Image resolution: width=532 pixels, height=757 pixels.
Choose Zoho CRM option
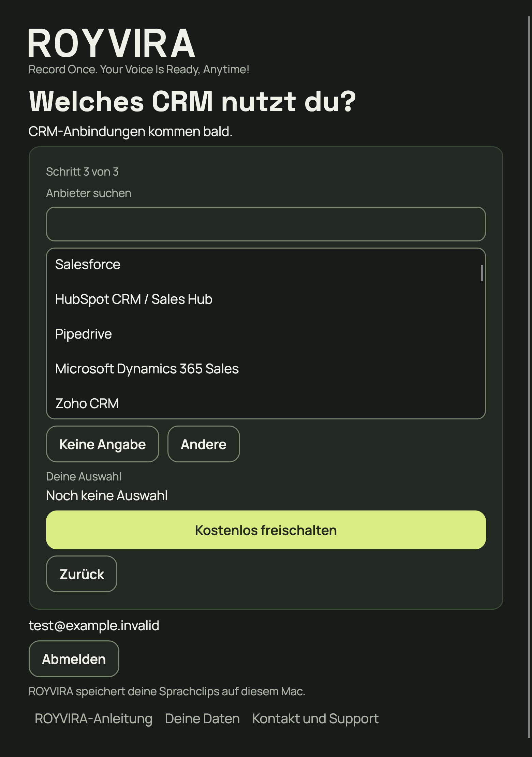tap(266, 403)
